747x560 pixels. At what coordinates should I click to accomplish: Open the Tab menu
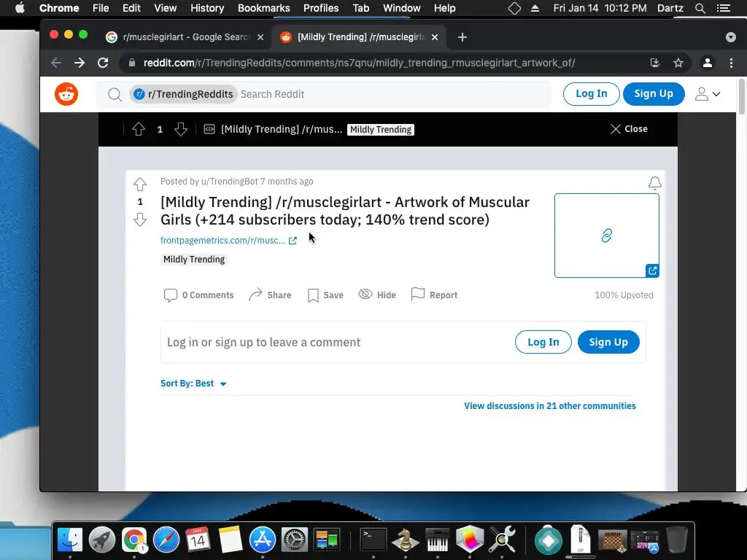(x=360, y=8)
